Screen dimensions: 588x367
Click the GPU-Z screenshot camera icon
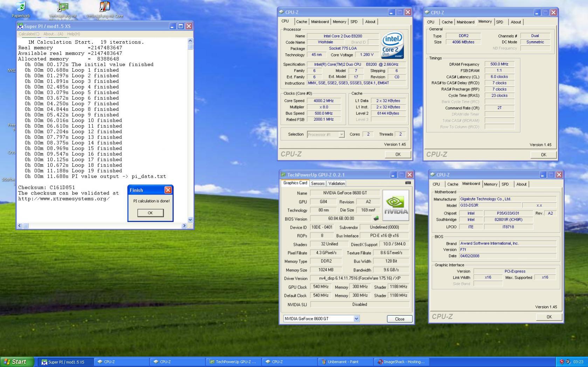pos(408,183)
